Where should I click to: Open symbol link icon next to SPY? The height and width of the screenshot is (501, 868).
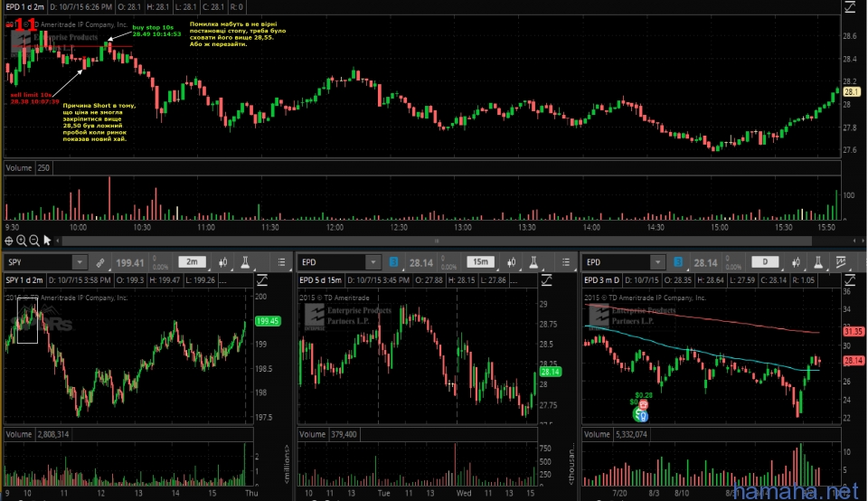100,262
